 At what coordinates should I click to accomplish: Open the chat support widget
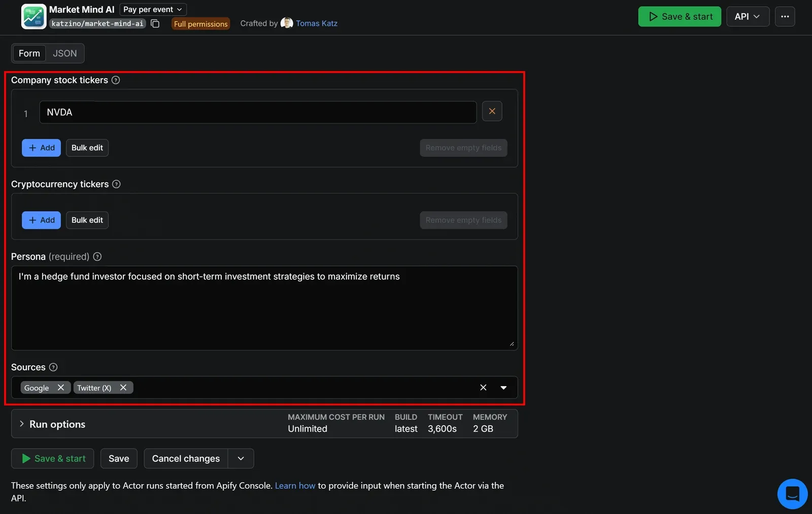(792, 494)
